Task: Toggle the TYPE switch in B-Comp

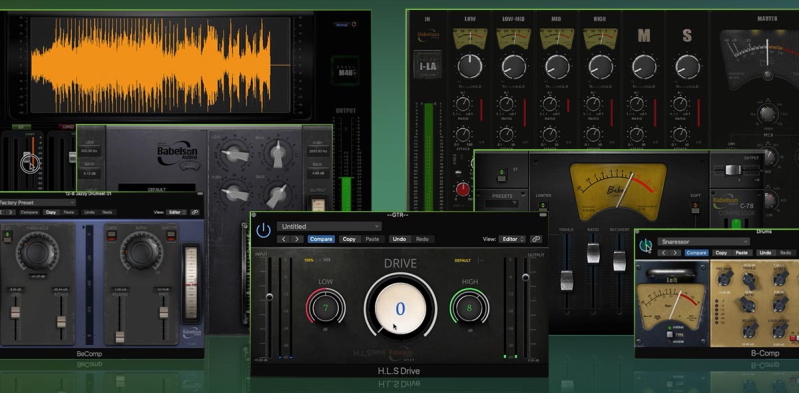Action: pyautogui.click(x=671, y=335)
